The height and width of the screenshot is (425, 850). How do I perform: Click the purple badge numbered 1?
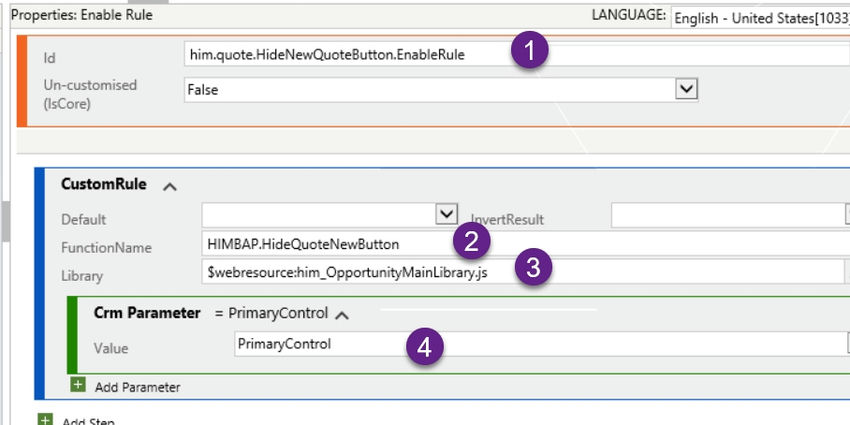[x=529, y=52]
